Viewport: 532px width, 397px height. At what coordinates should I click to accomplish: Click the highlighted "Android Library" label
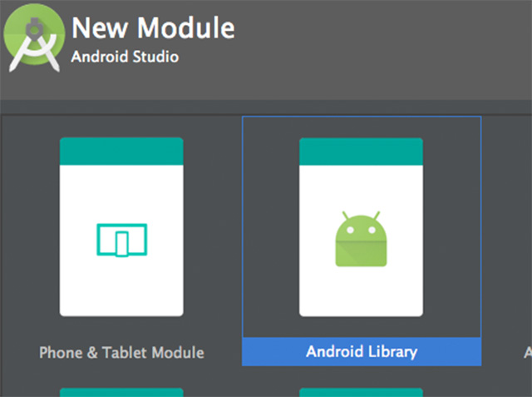[361, 352]
